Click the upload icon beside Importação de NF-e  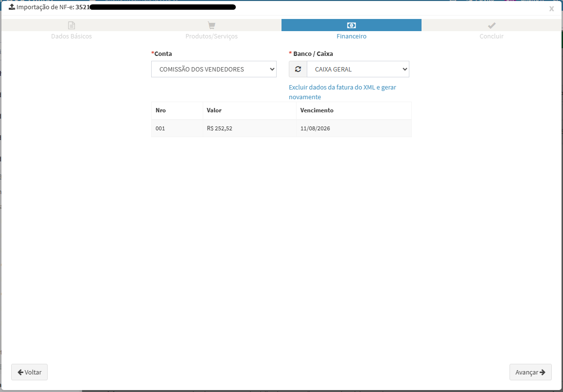[x=12, y=7]
